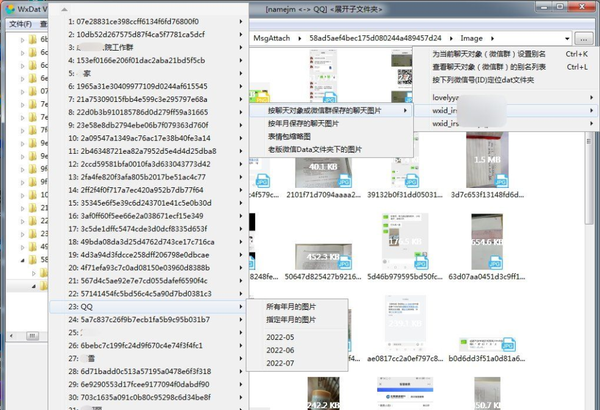Viewport: 600px width, 410px height.
Task: Open thumbnail 50647d825427b9216...
Action: tap(323, 257)
